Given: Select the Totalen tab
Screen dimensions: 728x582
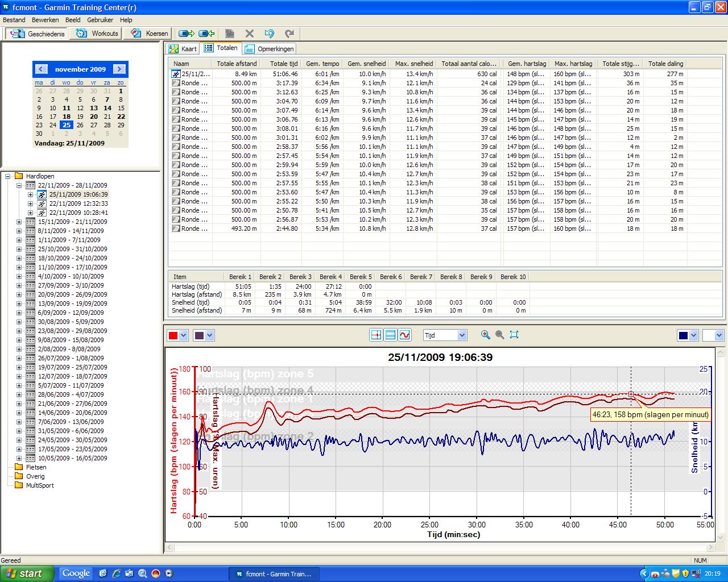Looking at the screenshot, I should coord(221,48).
